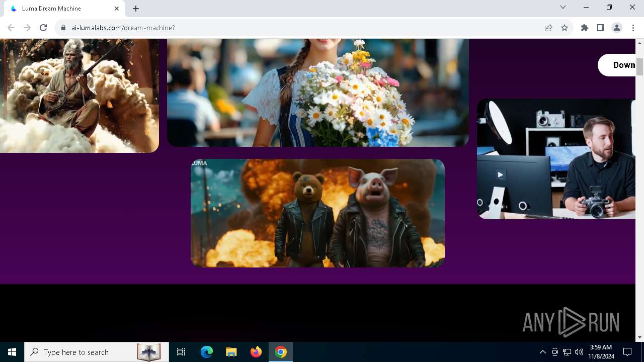Open Chrome three-dot menu

click(633, 28)
